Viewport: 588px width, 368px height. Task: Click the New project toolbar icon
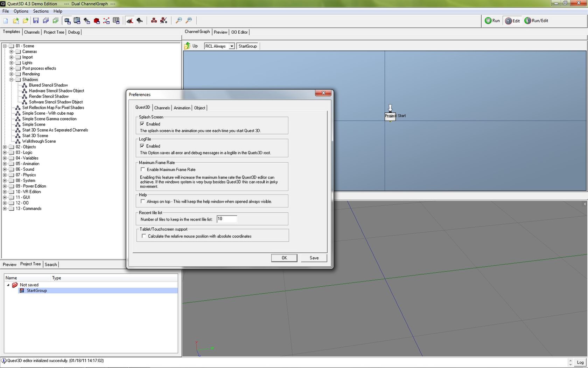[x=6, y=21]
